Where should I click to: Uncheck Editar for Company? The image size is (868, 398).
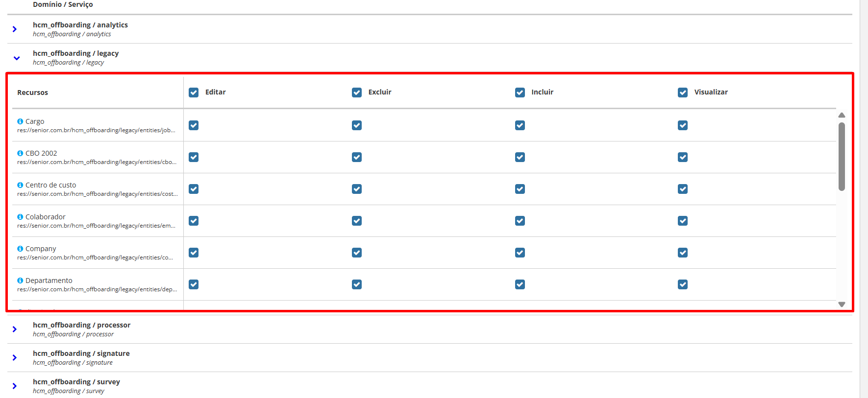tap(194, 253)
